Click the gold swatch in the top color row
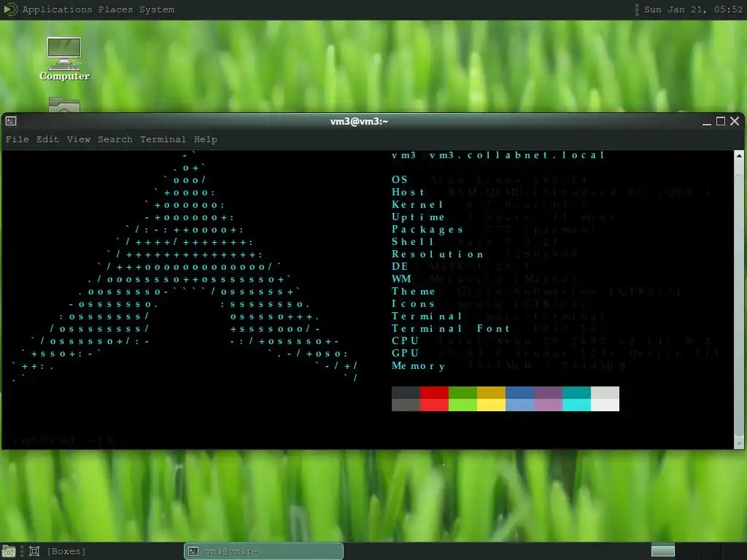 tap(491, 393)
